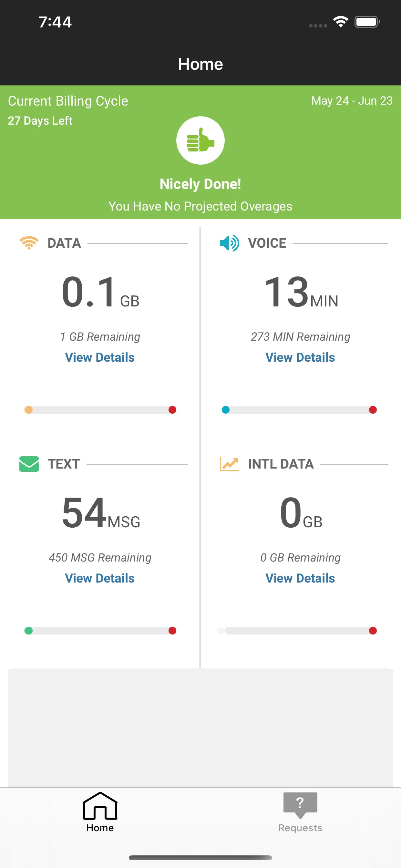401x868 pixels.
Task: Click the blue speaker VOICE icon
Action: point(229,243)
